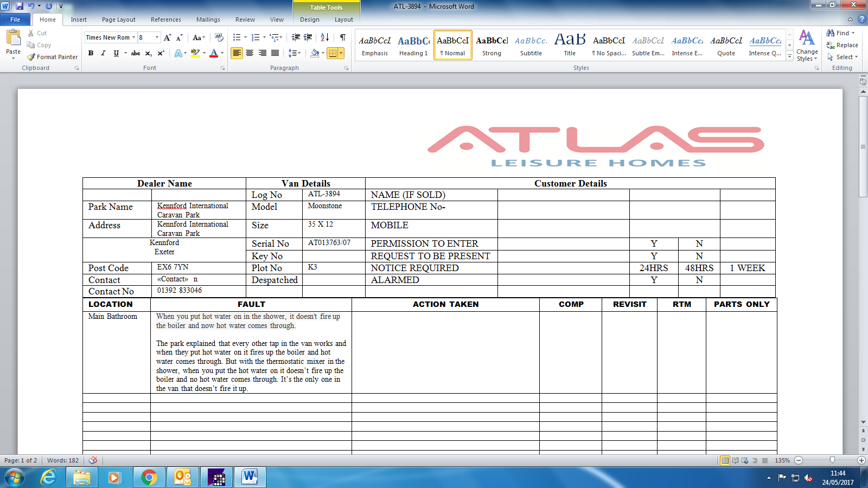This screenshot has width=868, height=488.
Task: Open the File tab
Action: pyautogui.click(x=15, y=20)
